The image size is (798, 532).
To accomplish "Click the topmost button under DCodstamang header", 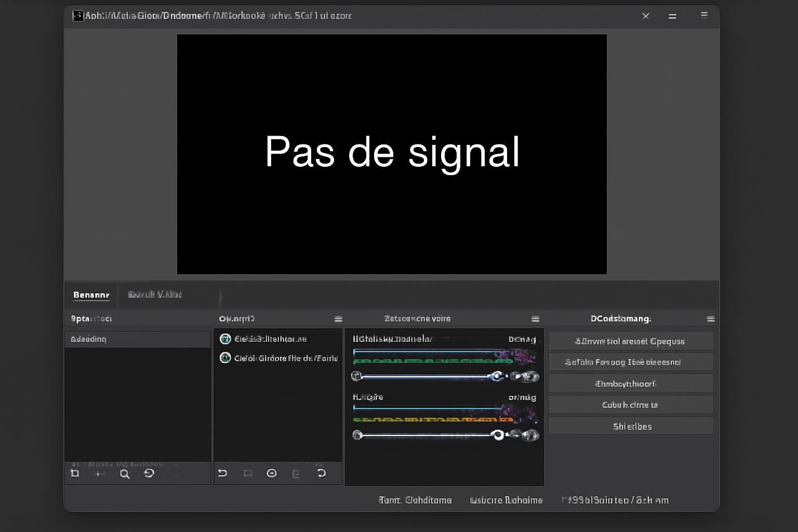I will [x=631, y=341].
